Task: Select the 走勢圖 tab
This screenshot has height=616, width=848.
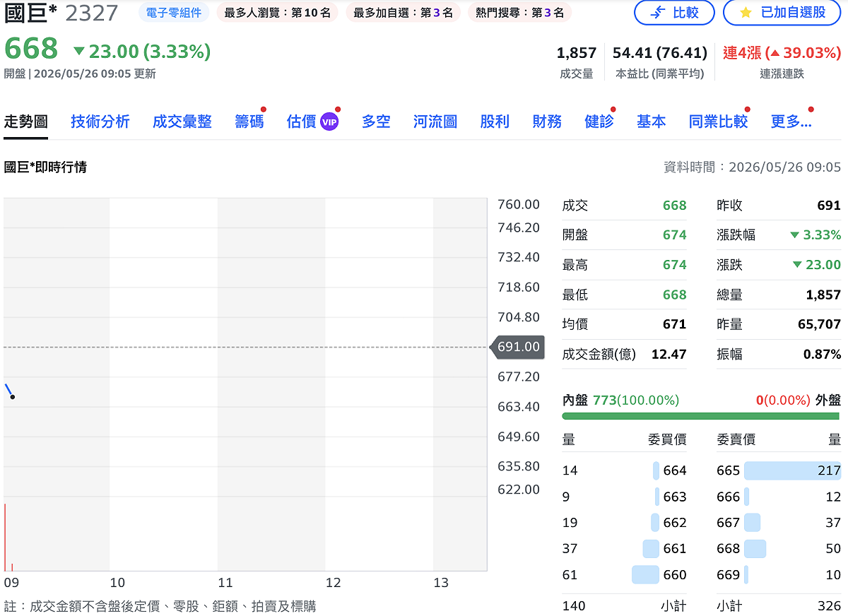Action: 26,122
